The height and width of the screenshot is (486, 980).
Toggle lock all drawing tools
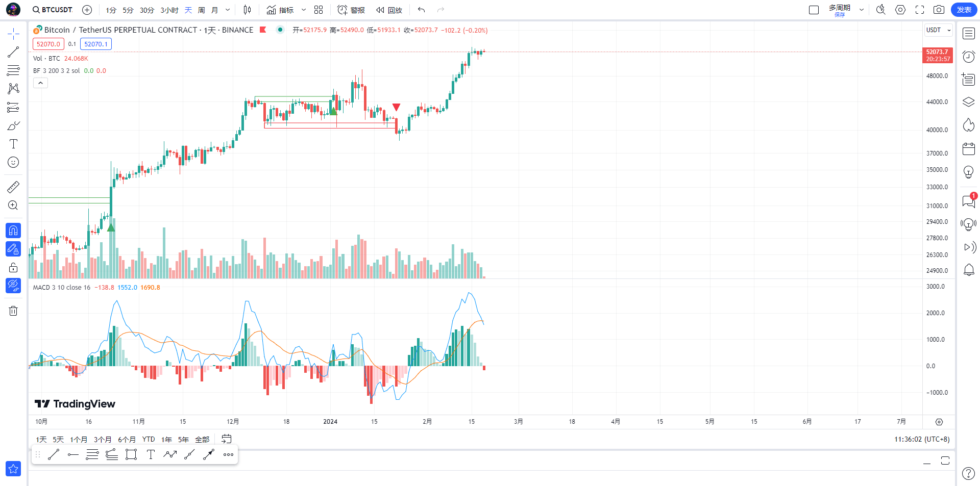click(x=13, y=267)
